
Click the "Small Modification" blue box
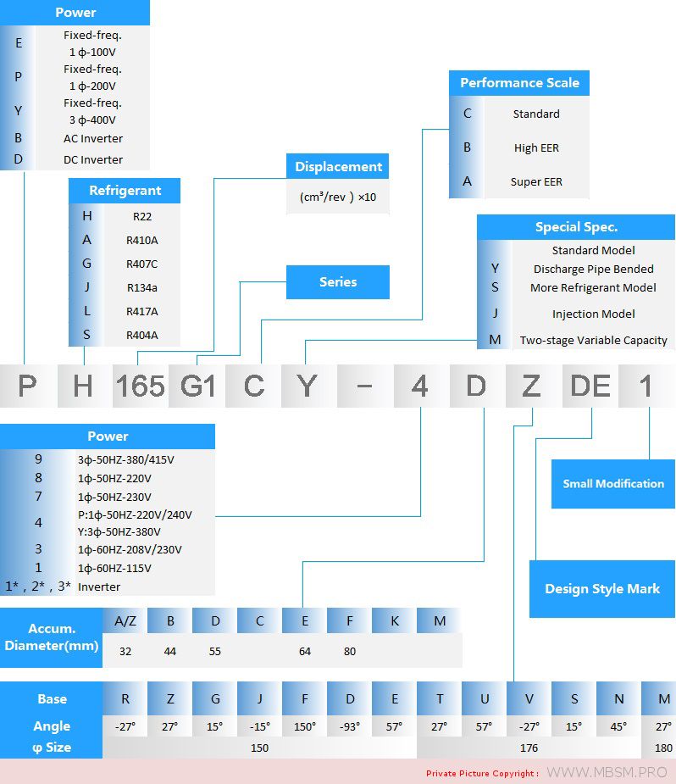click(x=613, y=484)
